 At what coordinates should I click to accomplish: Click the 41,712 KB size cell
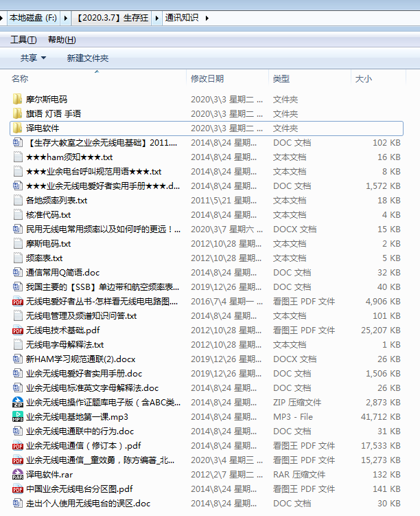coord(381,416)
